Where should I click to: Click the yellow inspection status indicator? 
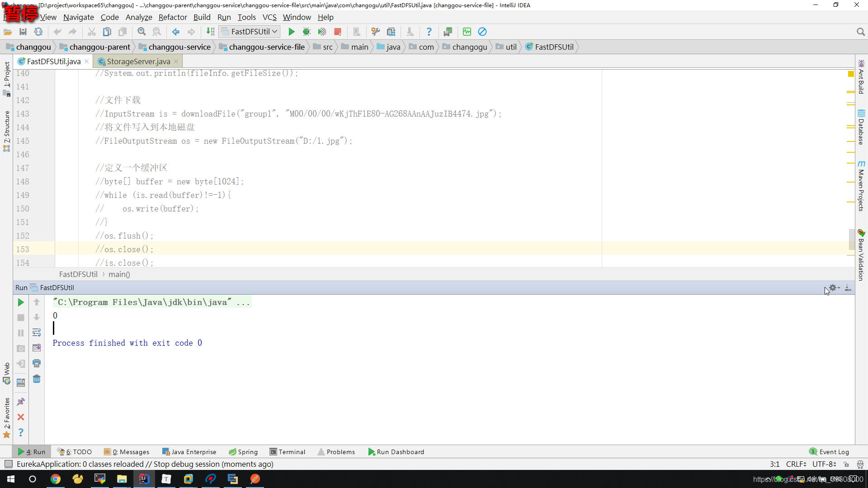[851, 74]
